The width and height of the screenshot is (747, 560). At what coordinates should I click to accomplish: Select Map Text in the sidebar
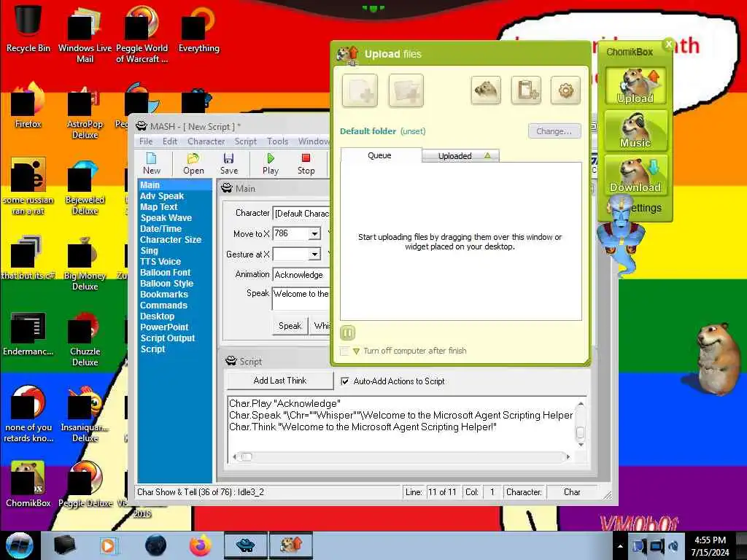pos(158,206)
